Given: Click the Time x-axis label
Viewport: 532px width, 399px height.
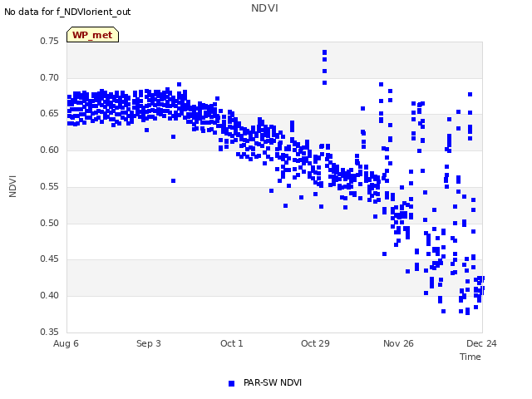Looking at the screenshot, I should [x=470, y=357].
